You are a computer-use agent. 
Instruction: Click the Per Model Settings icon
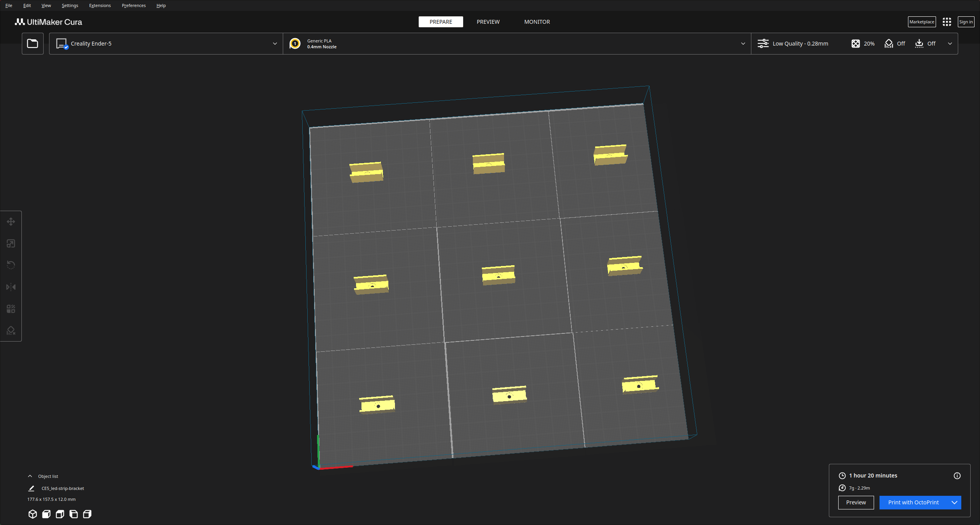(12, 308)
